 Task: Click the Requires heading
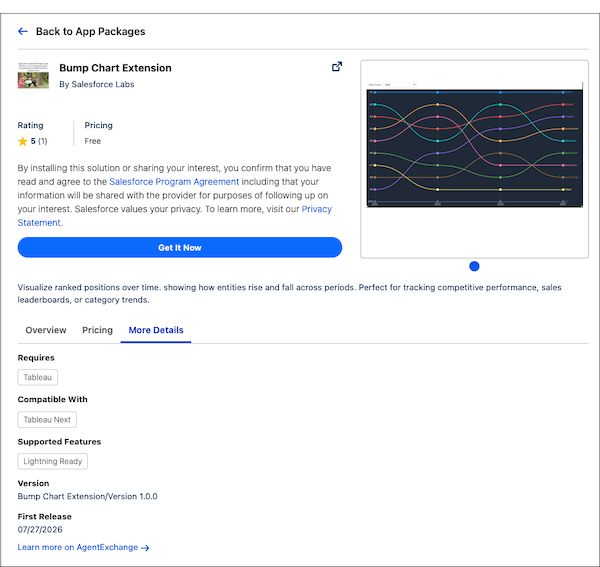click(36, 358)
